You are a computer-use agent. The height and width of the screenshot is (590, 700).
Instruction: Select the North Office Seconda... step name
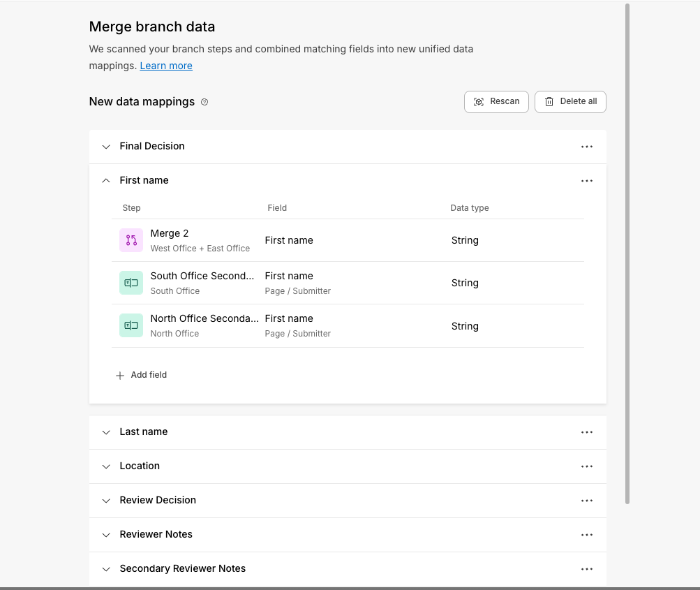pyautogui.click(x=204, y=318)
